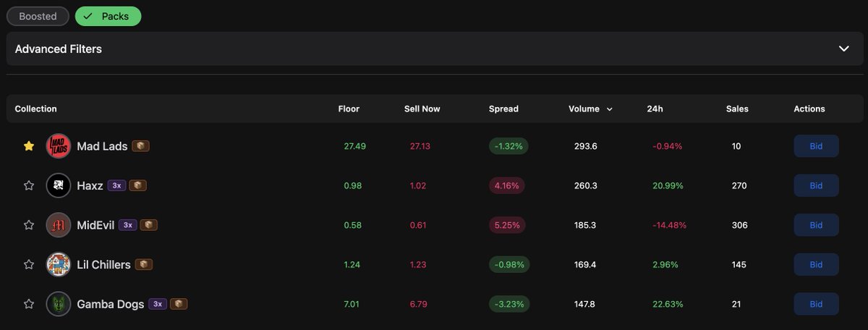Open the Gamba Dogs collection name
The image size is (868, 330).
tap(110, 304)
